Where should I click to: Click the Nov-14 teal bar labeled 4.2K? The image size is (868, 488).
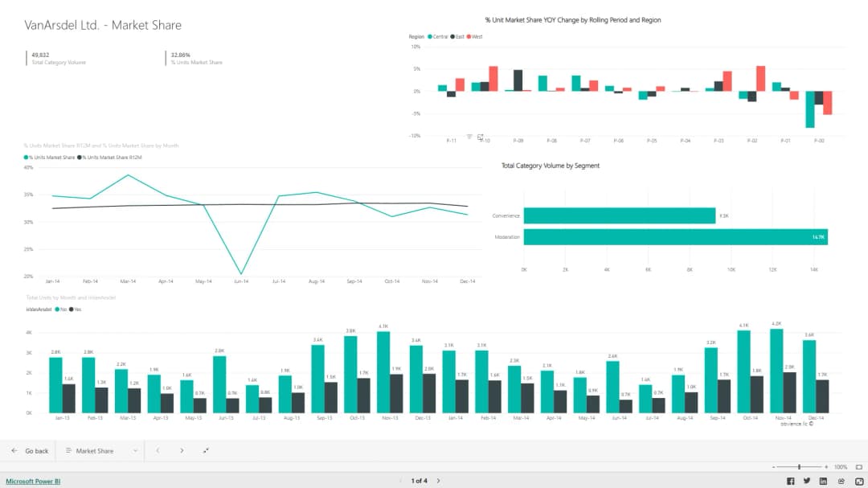[x=776, y=371]
